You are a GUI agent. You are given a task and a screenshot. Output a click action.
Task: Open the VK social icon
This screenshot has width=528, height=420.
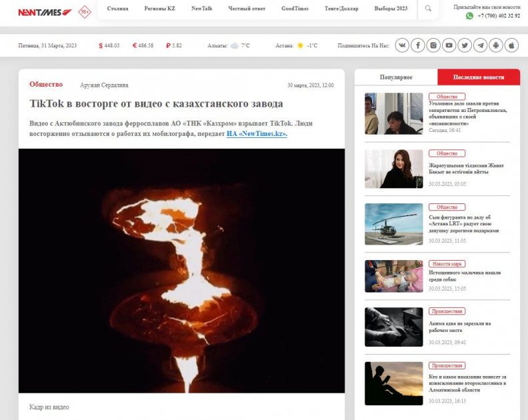click(x=402, y=45)
